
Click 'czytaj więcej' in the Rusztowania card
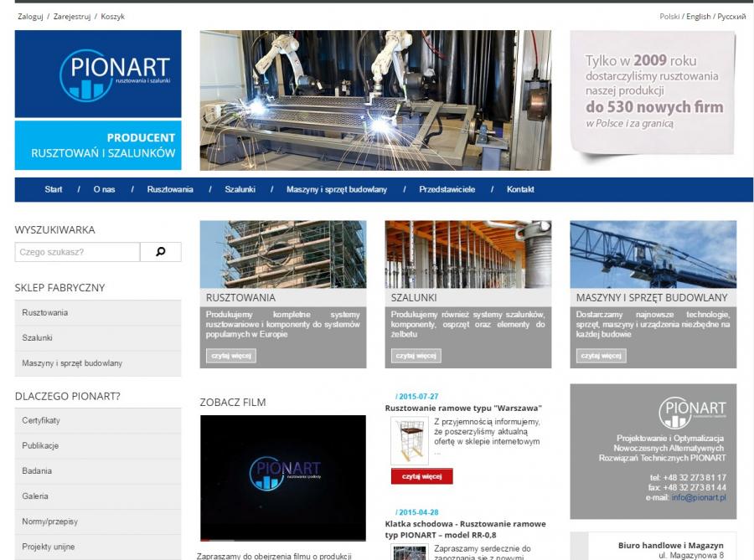[231, 356]
